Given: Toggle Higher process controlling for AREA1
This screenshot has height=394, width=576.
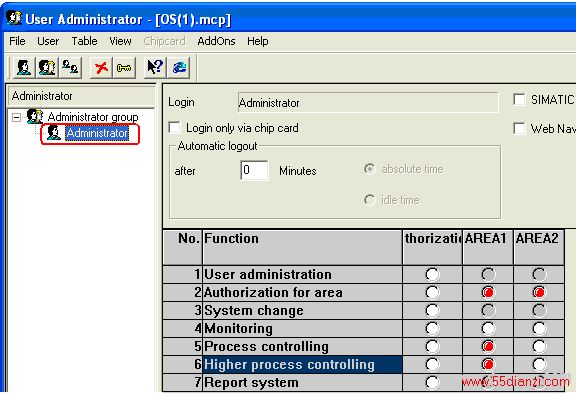Looking at the screenshot, I should [x=488, y=364].
